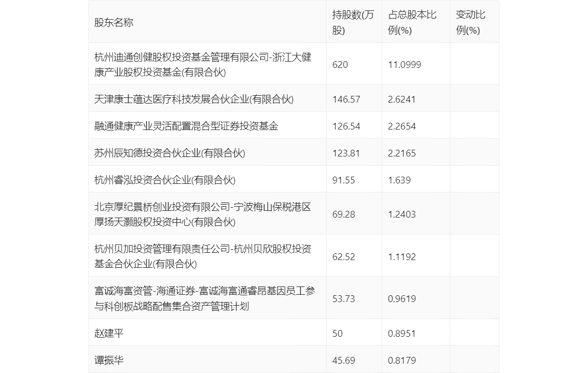Select shareholder 杭州贝加投资管理有限责任公司 name
588x373 pixels.
coord(203,256)
